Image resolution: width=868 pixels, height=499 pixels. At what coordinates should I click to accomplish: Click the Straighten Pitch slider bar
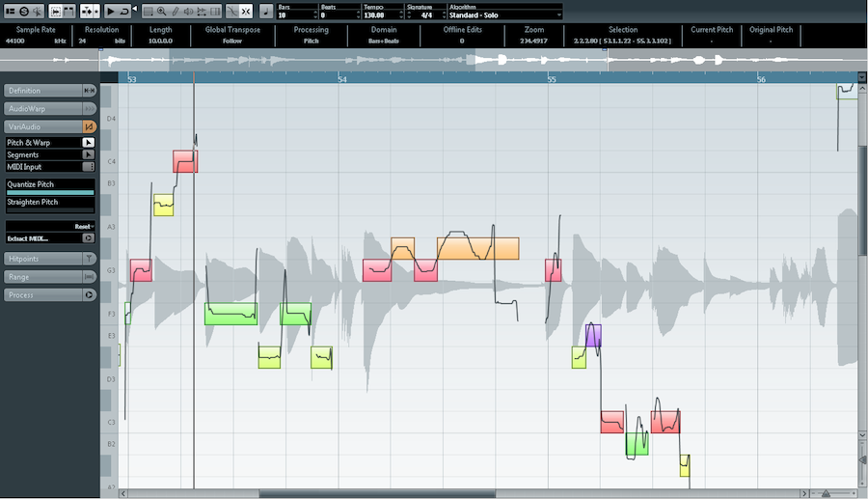(x=50, y=210)
